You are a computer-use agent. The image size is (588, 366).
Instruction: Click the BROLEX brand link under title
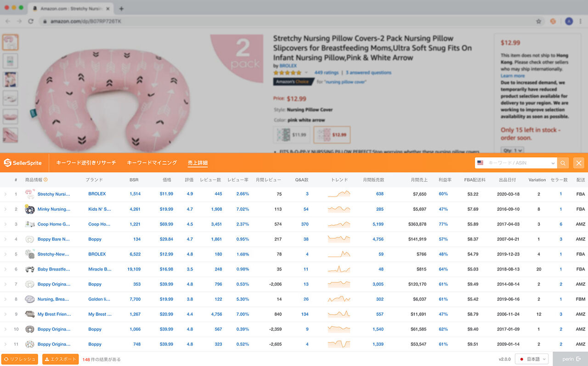pos(288,66)
